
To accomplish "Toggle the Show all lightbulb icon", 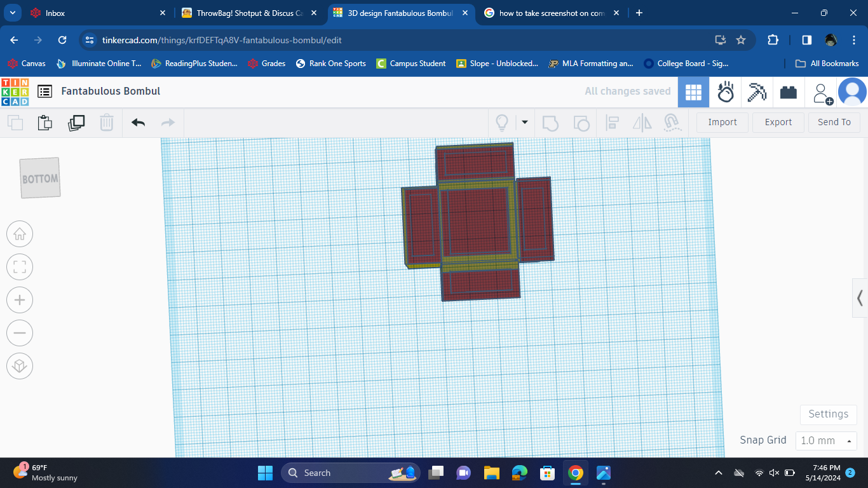I will 502,123.
